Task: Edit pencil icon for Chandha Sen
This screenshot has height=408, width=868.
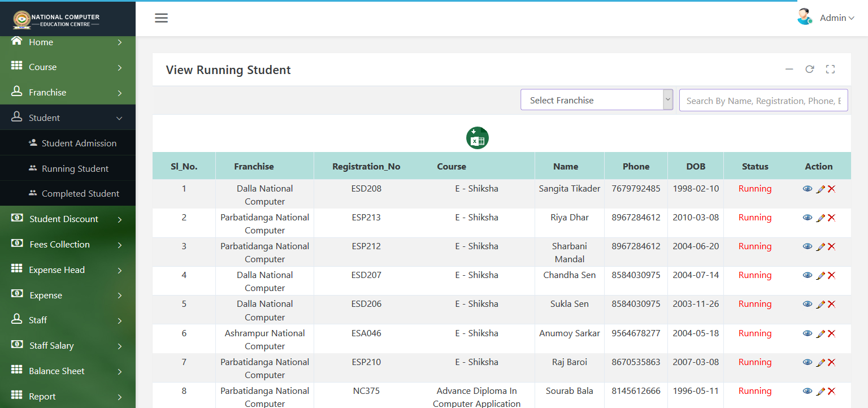Action: pos(821,275)
